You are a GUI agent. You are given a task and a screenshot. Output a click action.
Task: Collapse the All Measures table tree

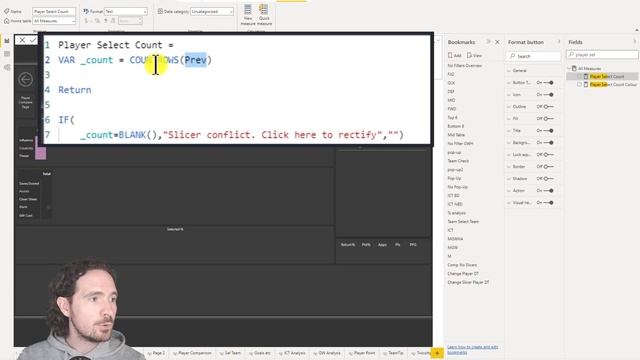click(x=569, y=69)
